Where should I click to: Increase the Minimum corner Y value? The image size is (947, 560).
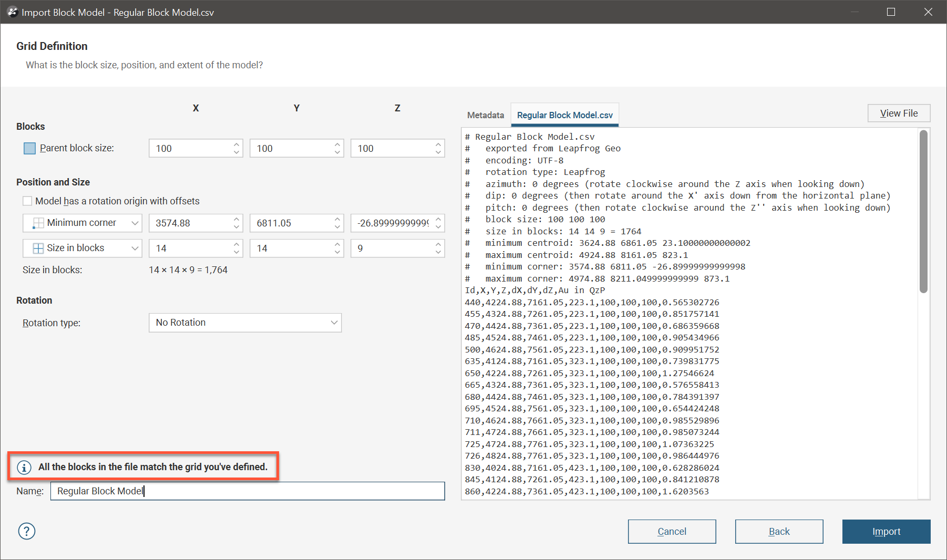pyautogui.click(x=337, y=219)
